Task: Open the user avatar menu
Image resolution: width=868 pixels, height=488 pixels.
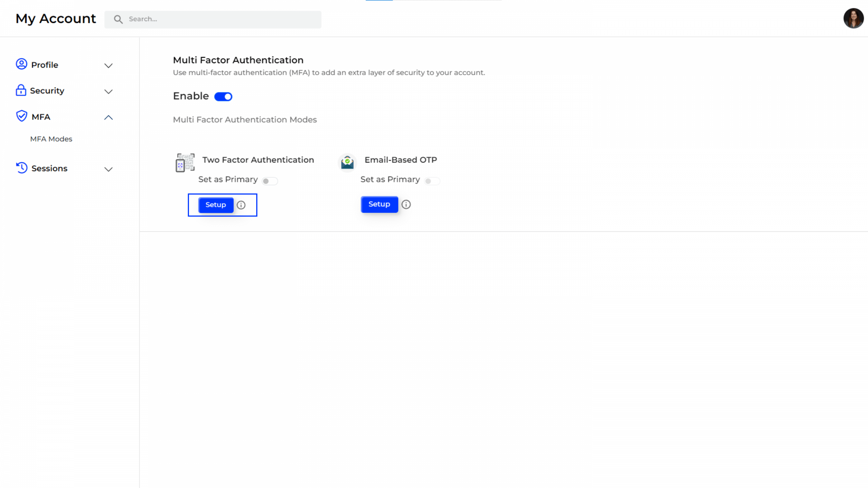Action: [854, 18]
